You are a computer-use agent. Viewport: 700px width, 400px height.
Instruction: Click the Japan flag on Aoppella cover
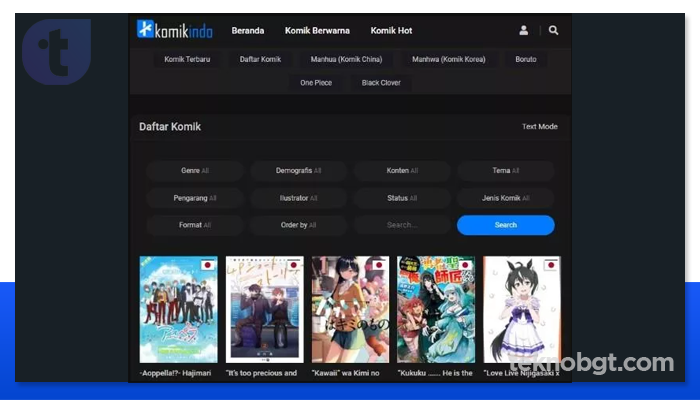pos(207,265)
